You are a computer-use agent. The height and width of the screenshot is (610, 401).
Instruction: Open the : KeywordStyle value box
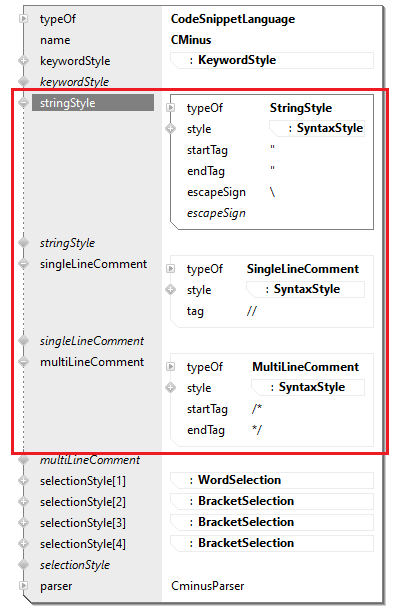(272, 60)
